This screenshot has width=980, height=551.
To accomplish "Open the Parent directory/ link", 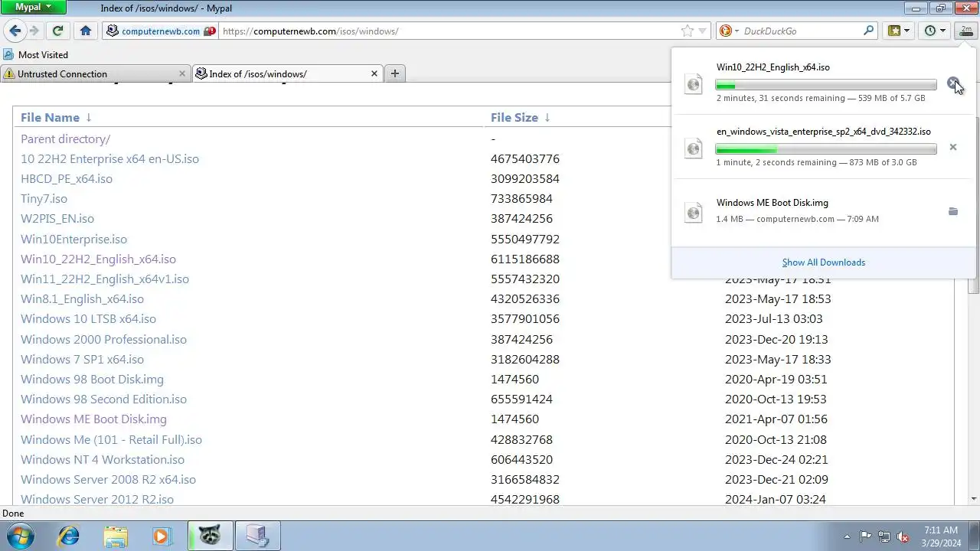I will point(65,139).
